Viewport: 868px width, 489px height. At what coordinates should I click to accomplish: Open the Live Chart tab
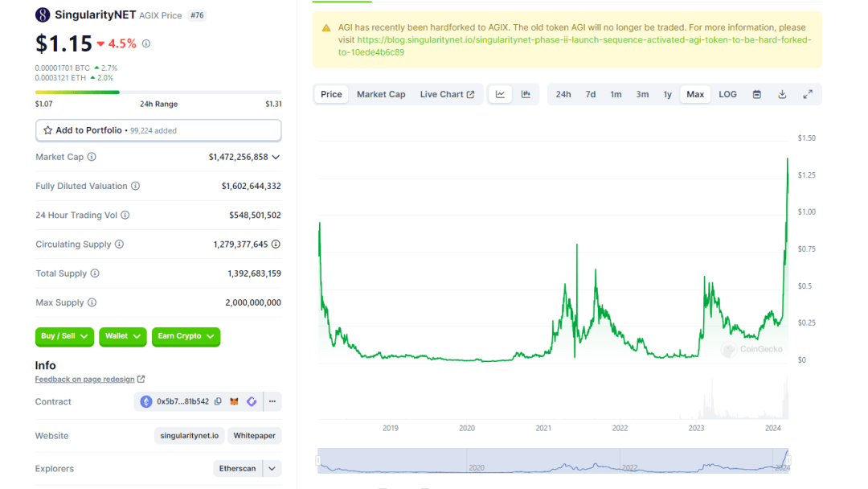(447, 94)
